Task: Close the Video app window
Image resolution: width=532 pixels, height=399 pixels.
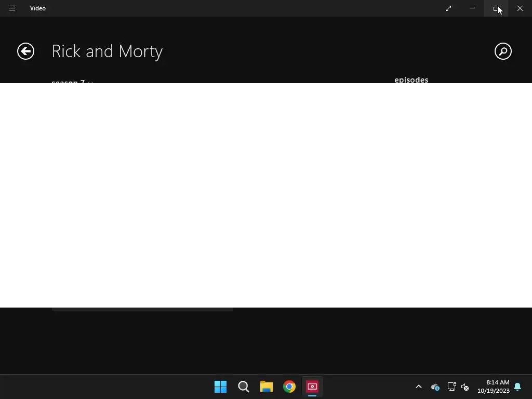Action: click(x=520, y=8)
